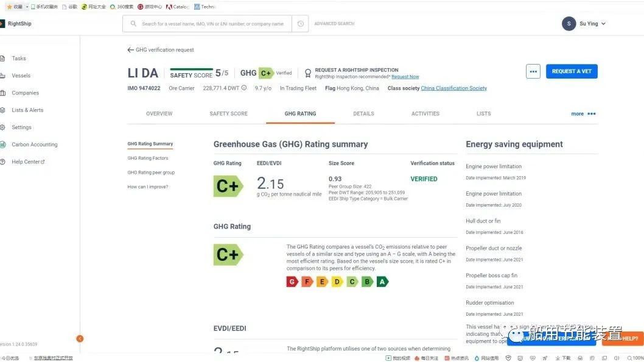
Task: Switch to the SAFETY SCORE tab
Action: [228, 114]
